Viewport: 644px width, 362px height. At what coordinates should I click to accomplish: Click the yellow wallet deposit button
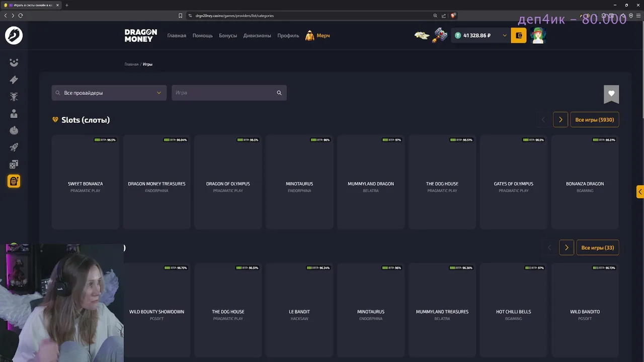tap(519, 36)
